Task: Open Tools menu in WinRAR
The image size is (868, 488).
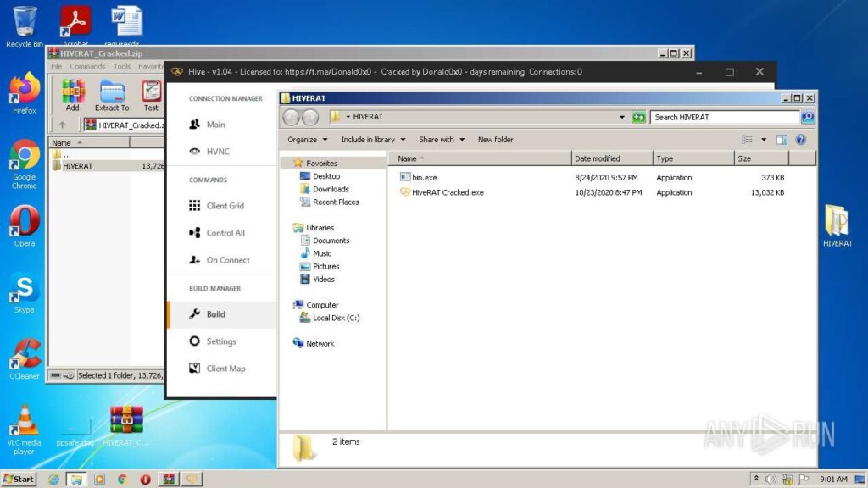Action: 122,66
